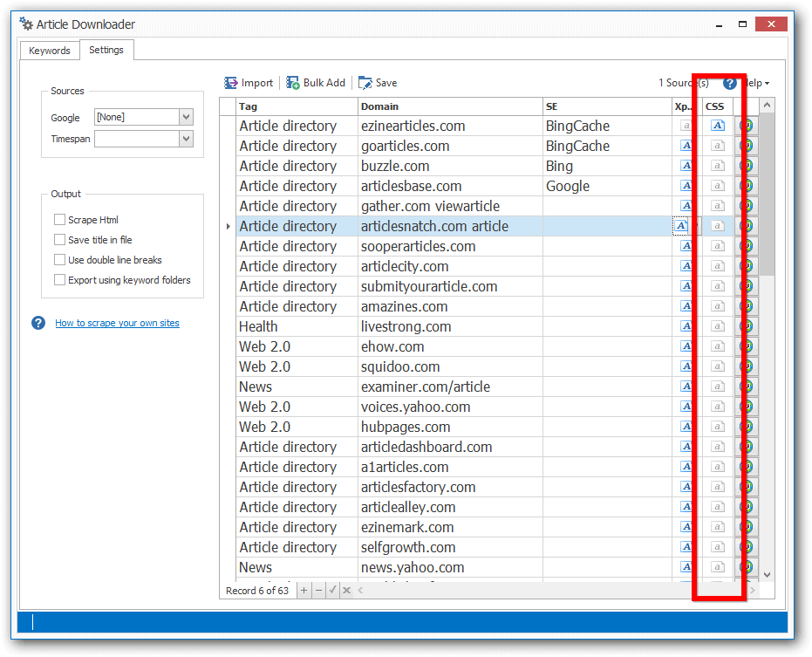
Task: Enable the Save title in file checkbox
Action: click(x=59, y=240)
